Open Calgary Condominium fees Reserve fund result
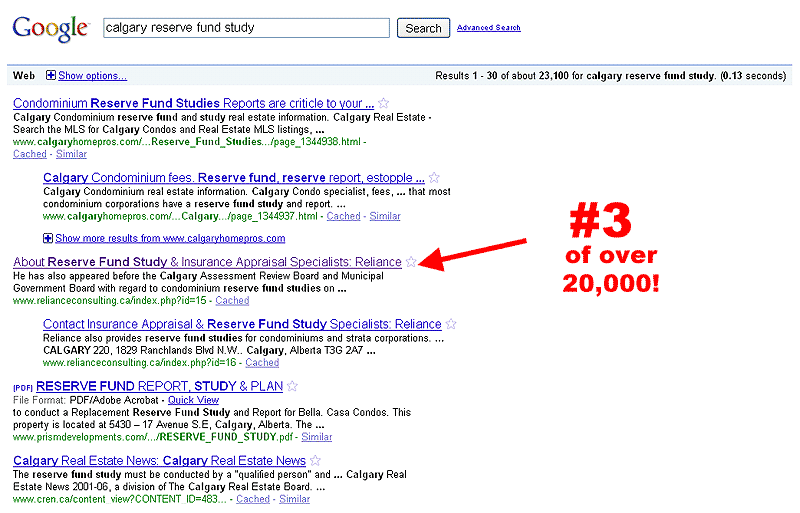This screenshot has height=513, width=800. [234, 178]
